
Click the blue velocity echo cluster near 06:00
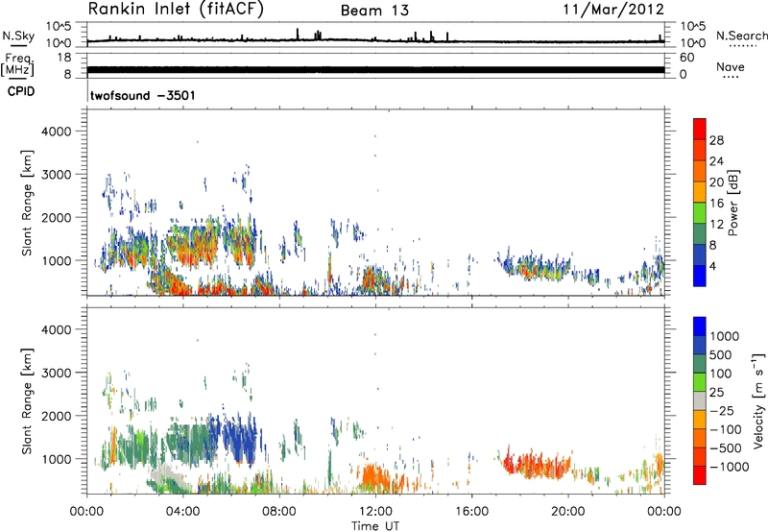[x=239, y=439]
